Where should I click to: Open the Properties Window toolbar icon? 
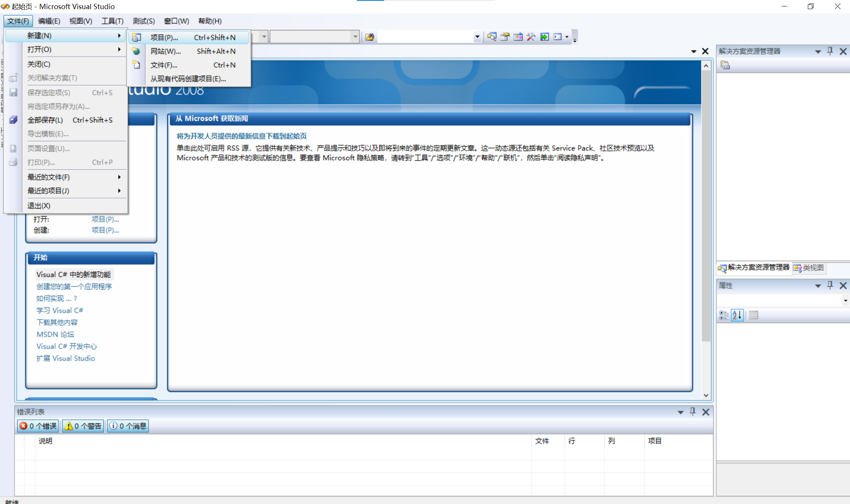tap(505, 36)
